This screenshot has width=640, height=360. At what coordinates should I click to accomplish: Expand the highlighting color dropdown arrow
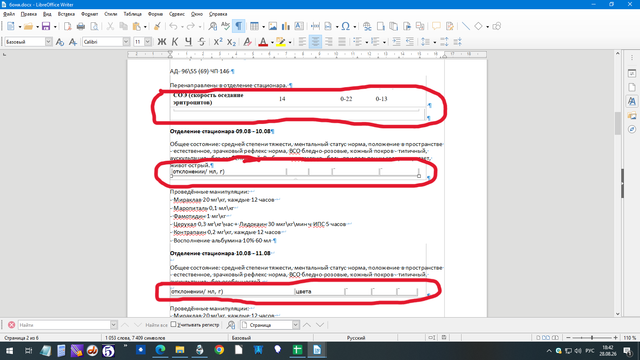click(x=290, y=42)
